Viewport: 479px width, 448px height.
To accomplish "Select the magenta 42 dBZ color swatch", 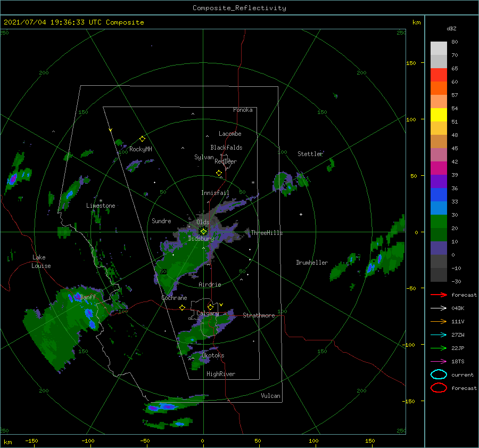I will pyautogui.click(x=439, y=168).
